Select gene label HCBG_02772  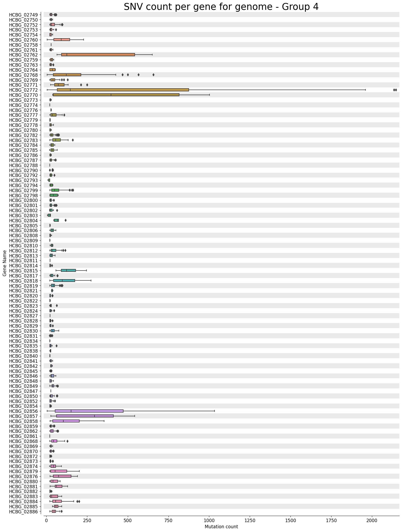point(21,90)
